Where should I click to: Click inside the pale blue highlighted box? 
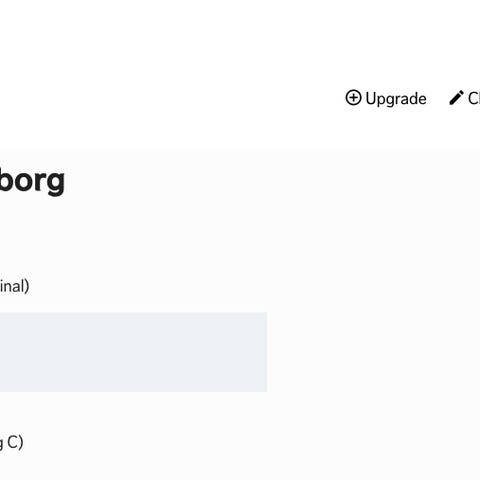[x=133, y=352]
